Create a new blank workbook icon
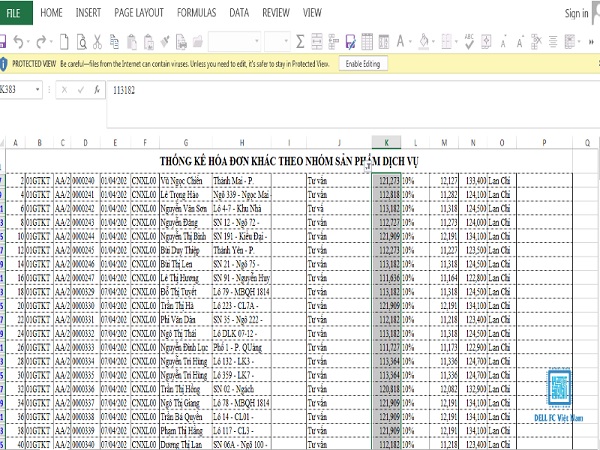The width and height of the screenshot is (600, 450). coord(64,41)
